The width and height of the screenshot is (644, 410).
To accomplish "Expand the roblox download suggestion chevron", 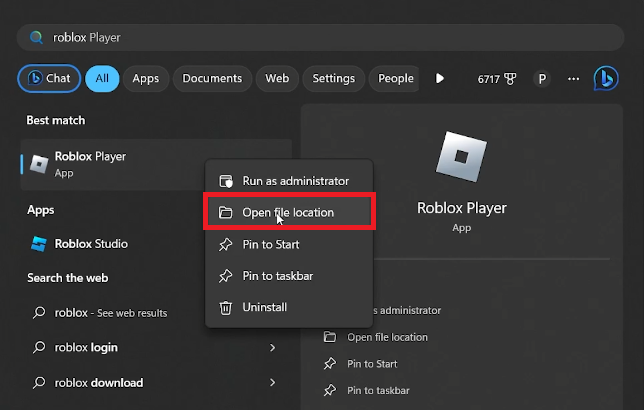I will 273,382.
